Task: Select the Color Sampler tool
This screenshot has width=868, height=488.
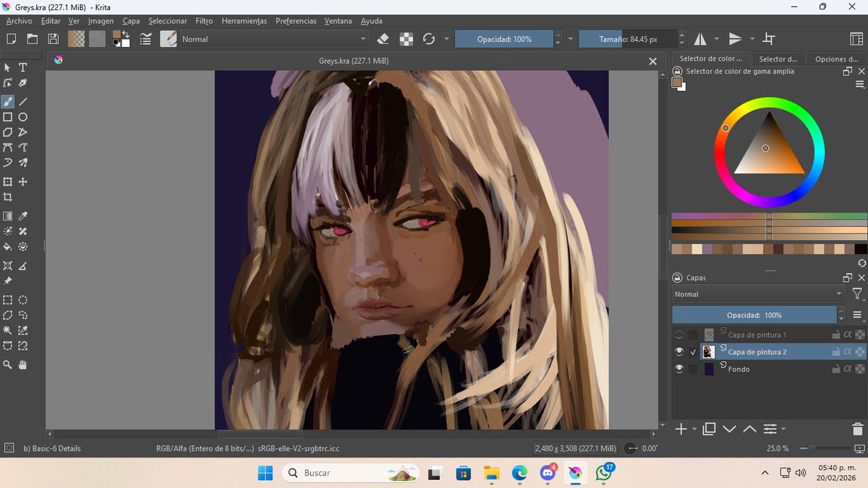Action: pos(23,215)
